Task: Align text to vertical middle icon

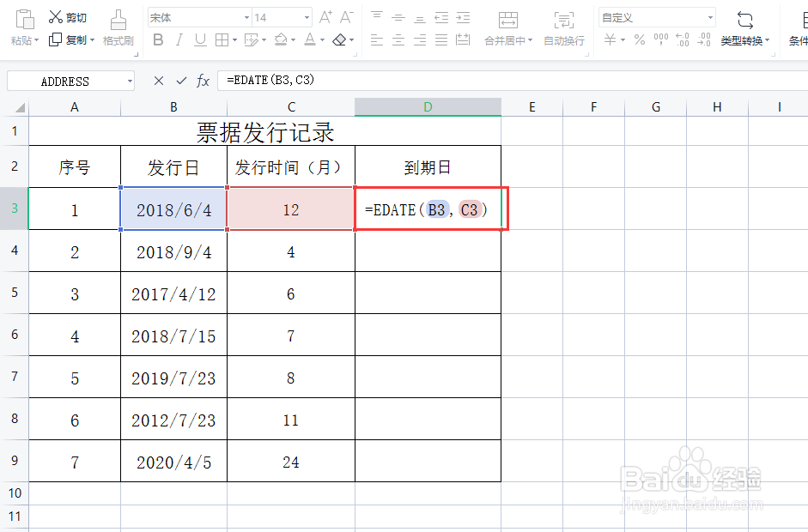Action: click(398, 17)
